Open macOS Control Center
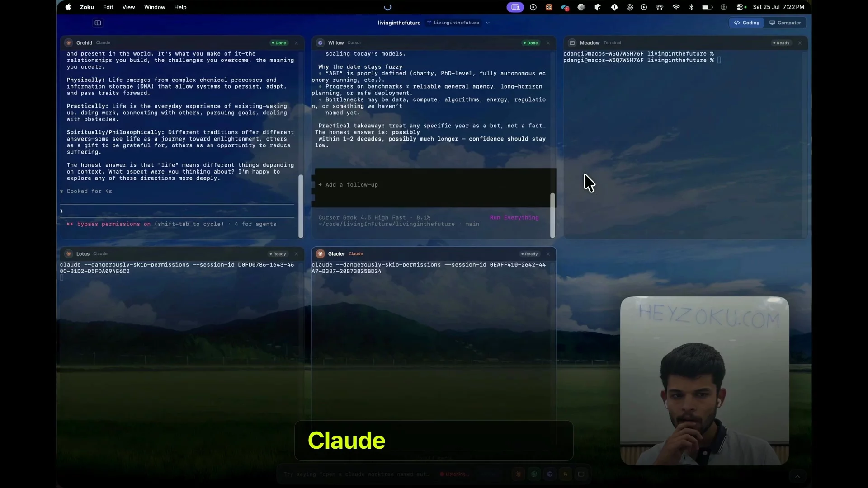 (741, 7)
